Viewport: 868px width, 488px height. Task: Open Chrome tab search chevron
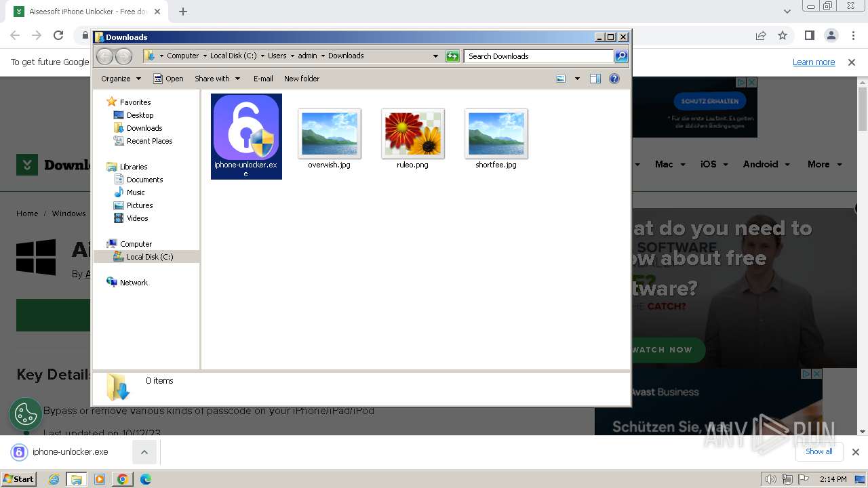click(x=787, y=12)
